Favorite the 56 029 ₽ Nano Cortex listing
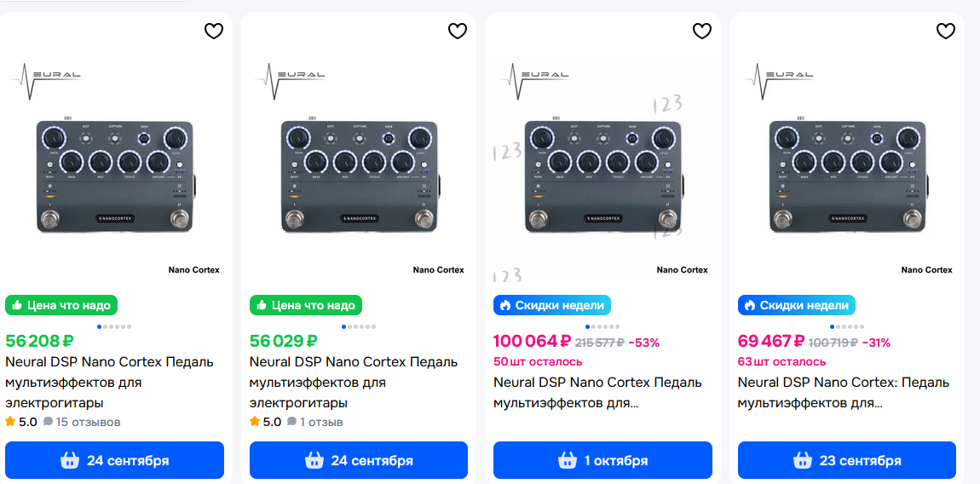The height and width of the screenshot is (484, 980). (x=458, y=31)
